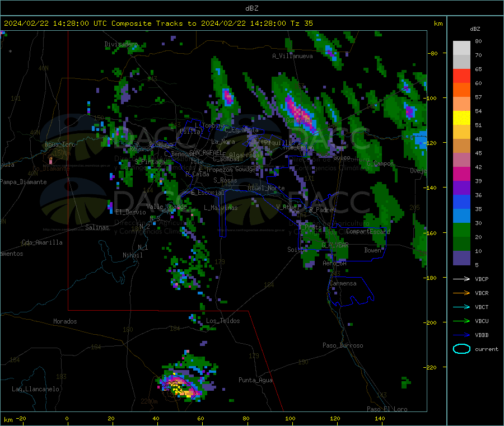Click the cyan 'current' ellipse legend icon
Image resolution: width=504 pixels, height=426 pixels.
461,349
